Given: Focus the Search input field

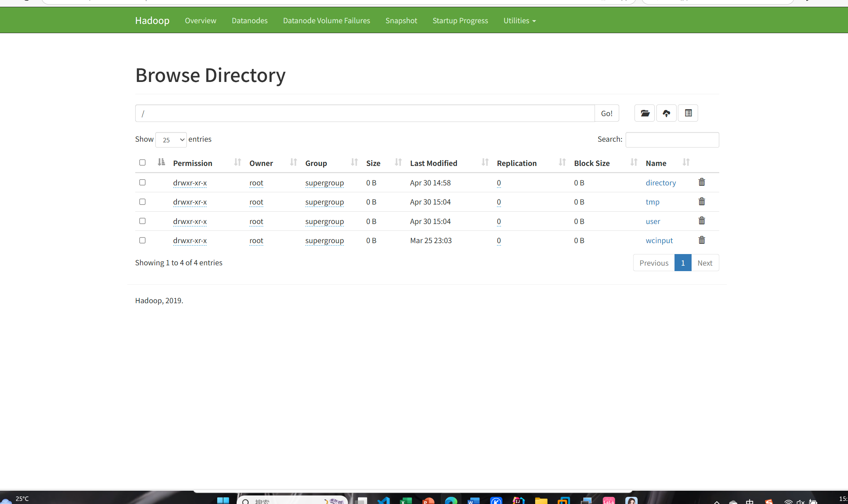Looking at the screenshot, I should [672, 140].
